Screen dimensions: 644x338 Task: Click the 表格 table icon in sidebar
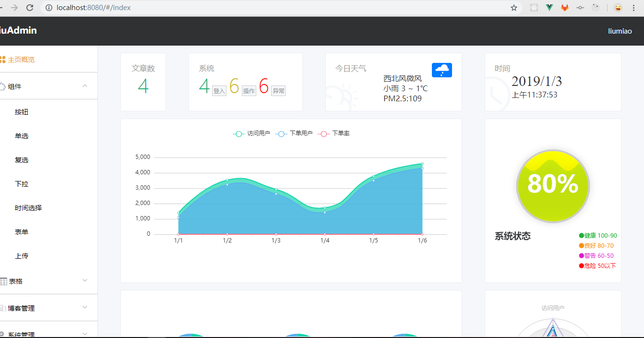3,281
